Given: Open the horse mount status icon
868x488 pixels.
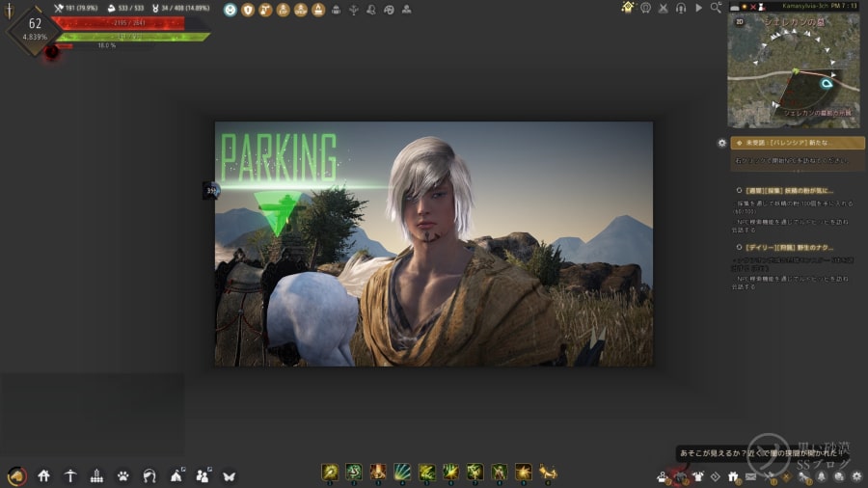Looking at the screenshot, I should pyautogui.click(x=17, y=475).
